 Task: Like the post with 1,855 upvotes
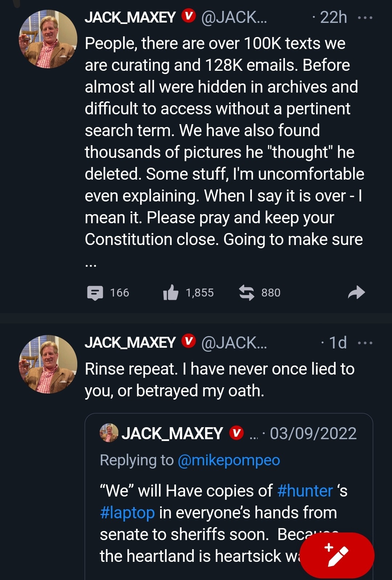coord(171,293)
